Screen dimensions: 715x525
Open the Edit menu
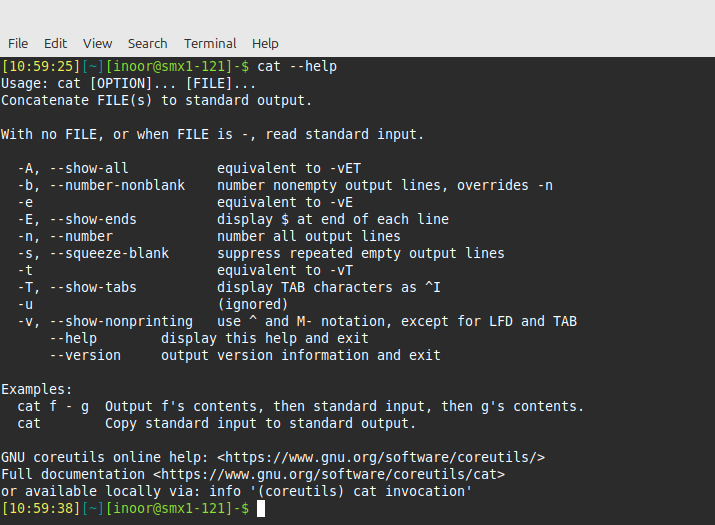[x=56, y=43]
